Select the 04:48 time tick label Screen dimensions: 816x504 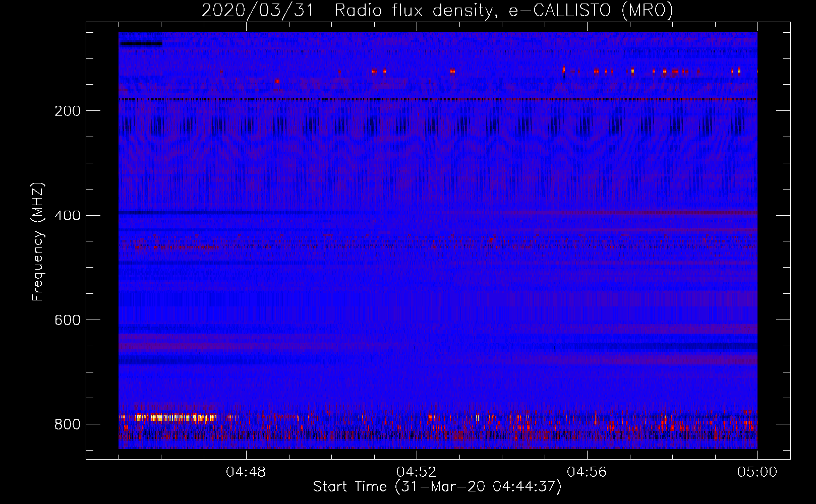pyautogui.click(x=246, y=472)
